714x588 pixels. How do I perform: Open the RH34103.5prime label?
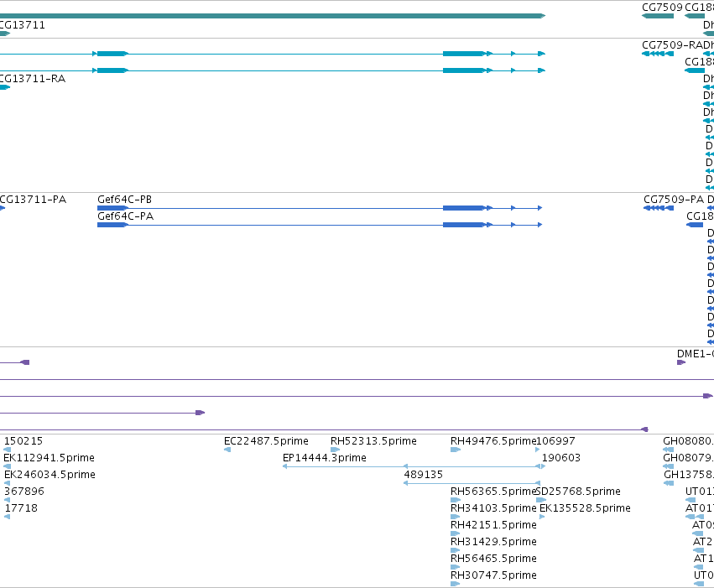493,508
